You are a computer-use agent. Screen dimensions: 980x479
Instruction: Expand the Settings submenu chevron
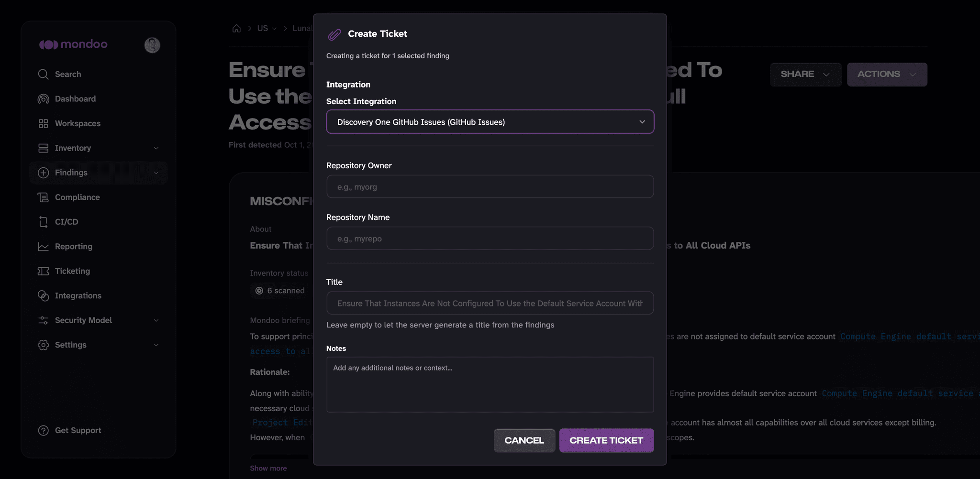click(x=156, y=345)
